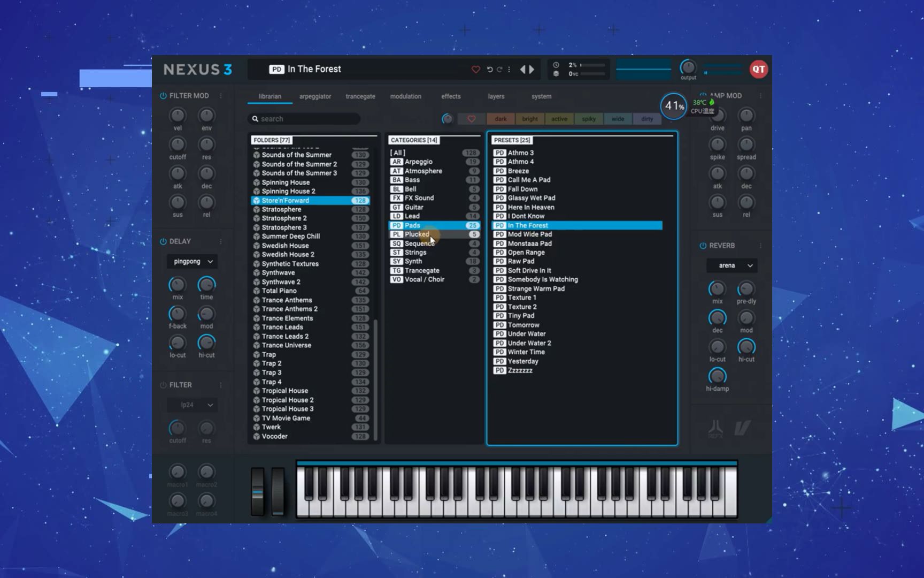Switch to the trancegate tab
The width and height of the screenshot is (924, 578).
(x=360, y=96)
